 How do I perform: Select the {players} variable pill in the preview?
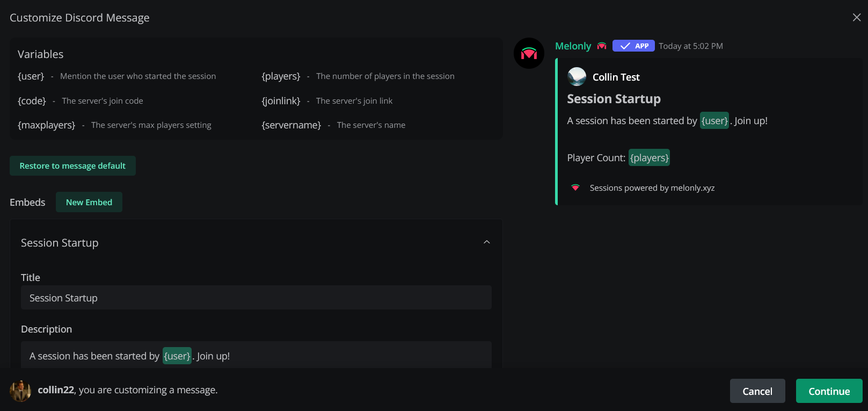tap(649, 157)
